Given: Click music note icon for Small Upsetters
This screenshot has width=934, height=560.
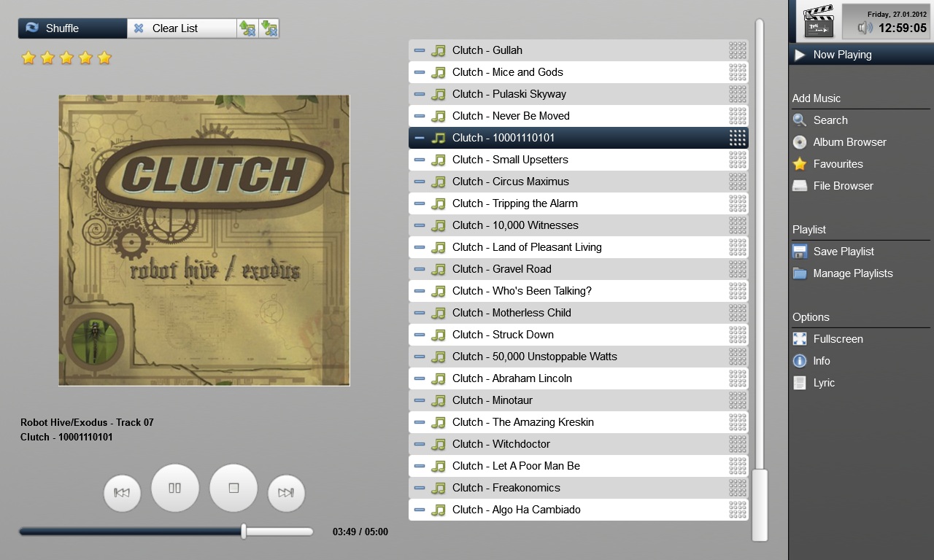Looking at the screenshot, I should click(x=438, y=160).
